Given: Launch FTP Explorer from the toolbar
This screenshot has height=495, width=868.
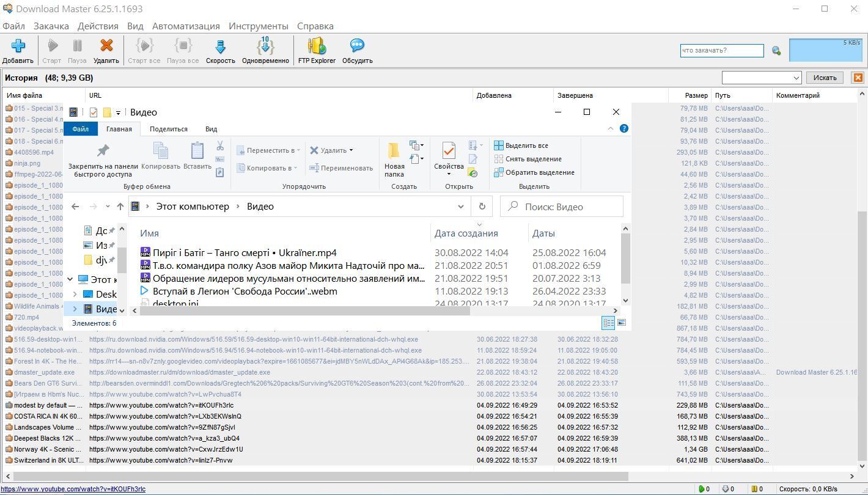Looking at the screenshot, I should point(317,46).
